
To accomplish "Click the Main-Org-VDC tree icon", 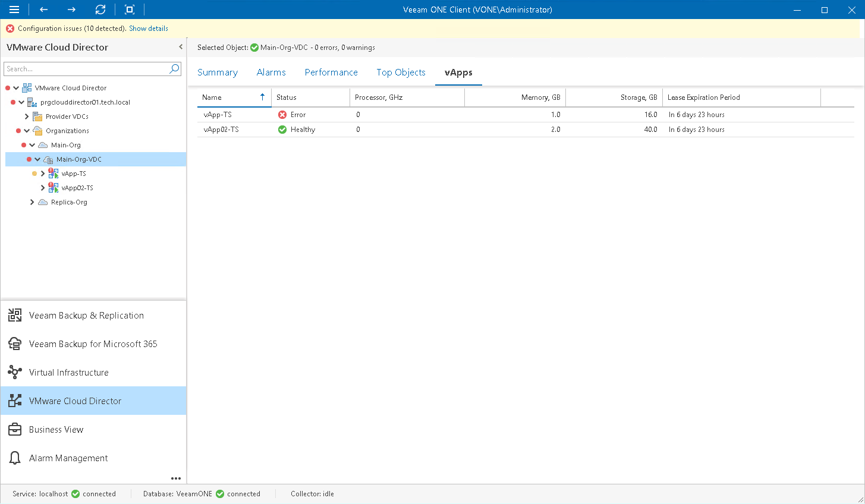I will coord(48,159).
